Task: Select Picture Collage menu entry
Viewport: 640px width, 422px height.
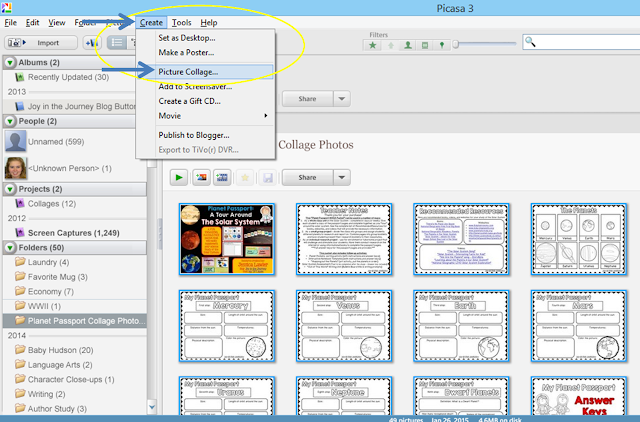Action: pos(205,72)
